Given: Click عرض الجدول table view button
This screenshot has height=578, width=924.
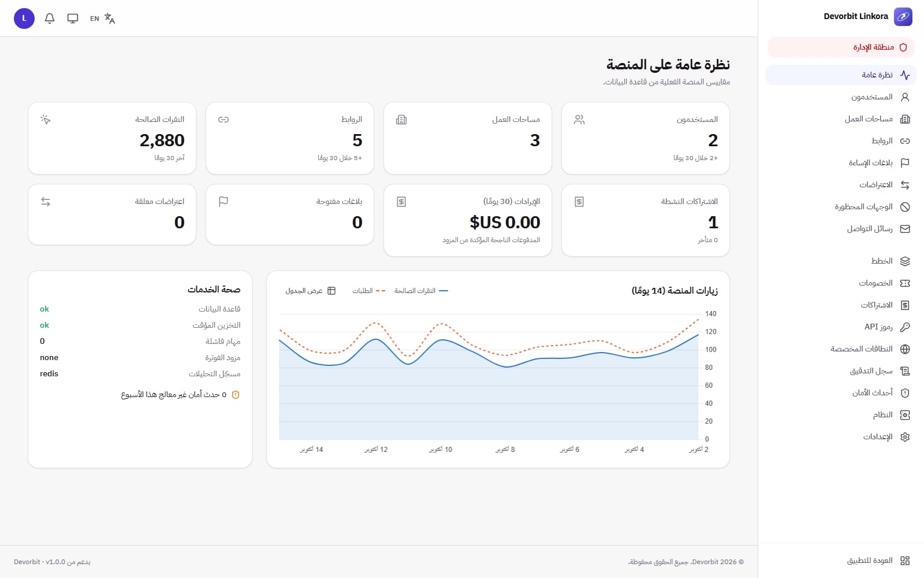Looking at the screenshot, I should coord(310,291).
